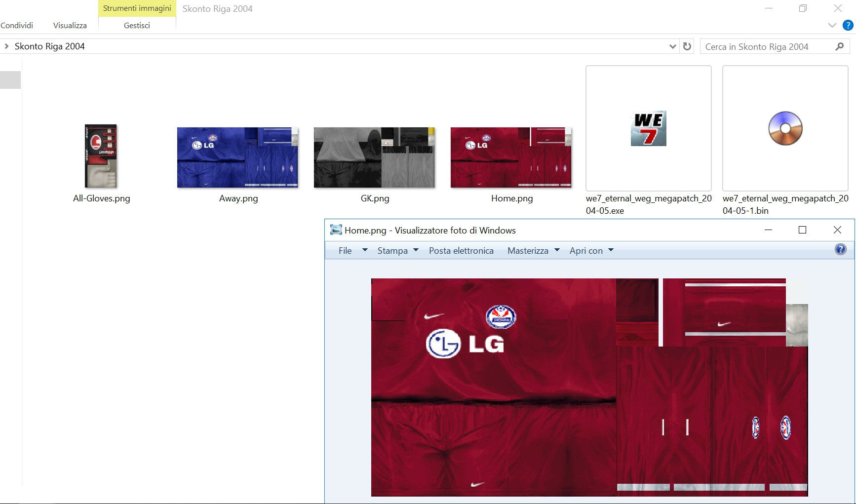856x504 pixels.
Task: Open the Visualizza ribbon tab
Action: click(x=70, y=25)
